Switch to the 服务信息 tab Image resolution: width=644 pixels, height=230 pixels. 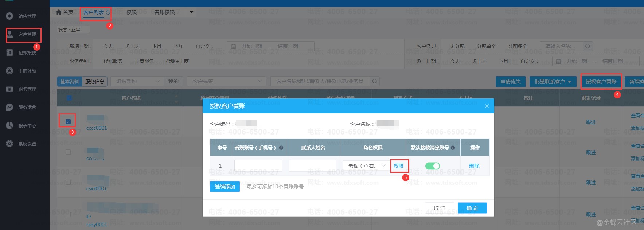click(x=94, y=82)
